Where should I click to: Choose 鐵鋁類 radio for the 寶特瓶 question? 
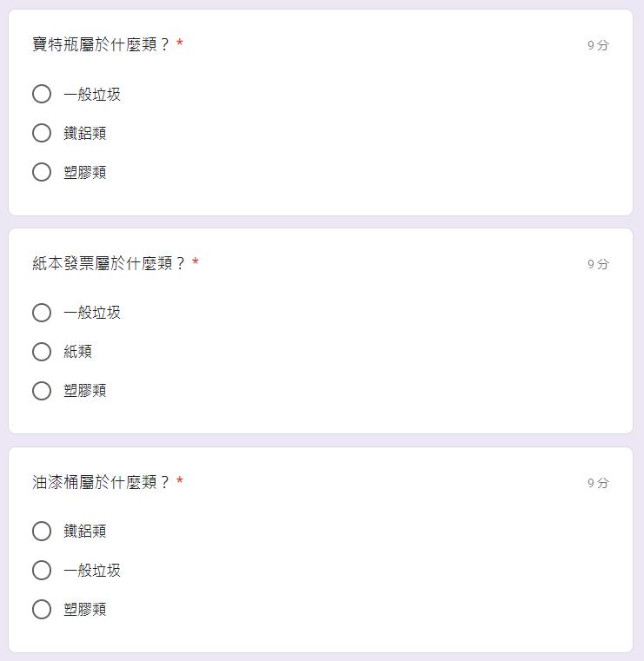pyautogui.click(x=42, y=133)
